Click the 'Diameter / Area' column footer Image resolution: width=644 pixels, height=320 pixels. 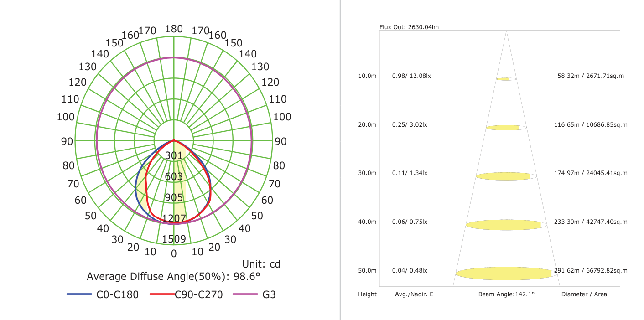point(584,294)
